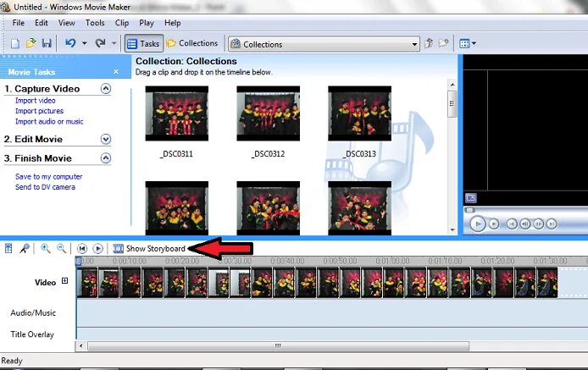Redo the last undone action

click(100, 43)
